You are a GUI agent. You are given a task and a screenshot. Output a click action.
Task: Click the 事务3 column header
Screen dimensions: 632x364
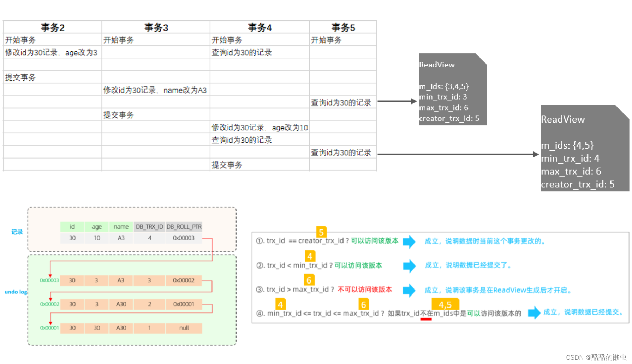coord(156,27)
